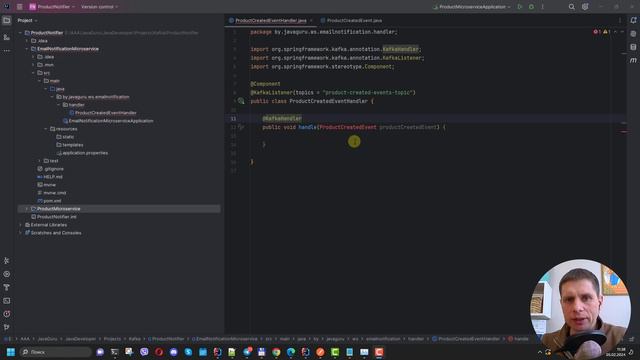Expand Scratches and Consoles node
This screenshot has height=360, width=640.
coord(20,233)
